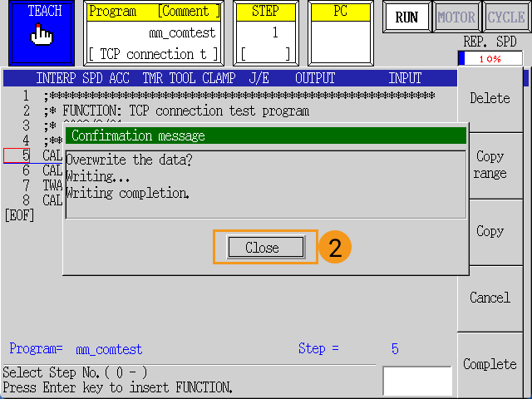
Task: Select program step line 7 TWA
Action: pyautogui.click(x=33, y=185)
